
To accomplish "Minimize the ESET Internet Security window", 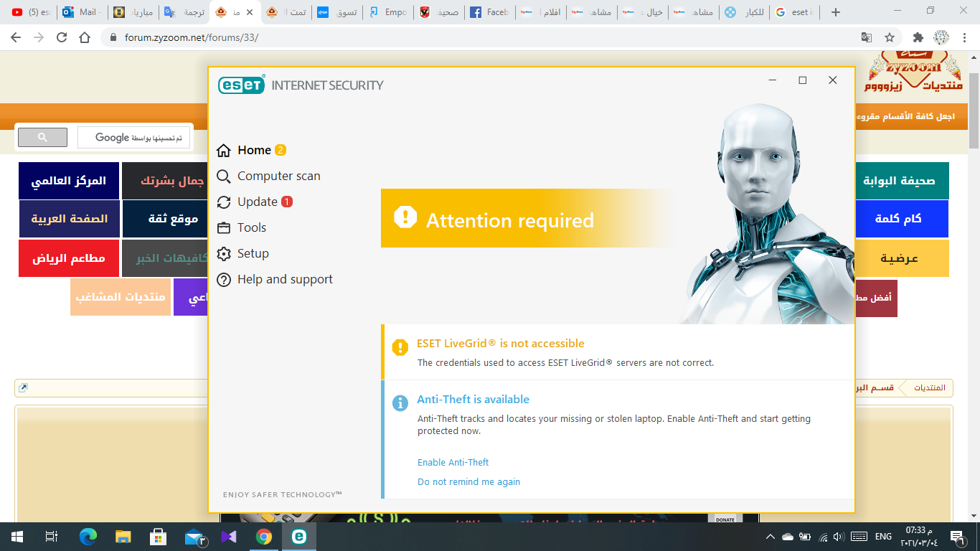I will (x=773, y=80).
